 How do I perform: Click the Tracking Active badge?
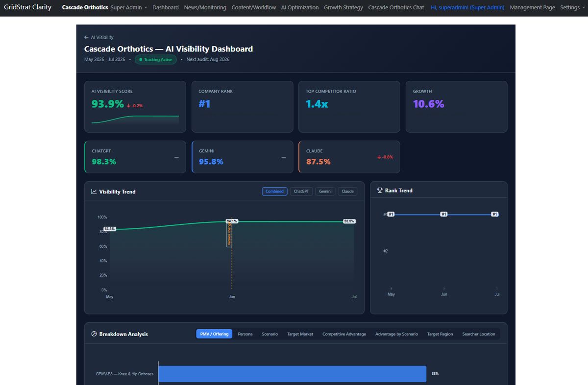click(x=156, y=60)
